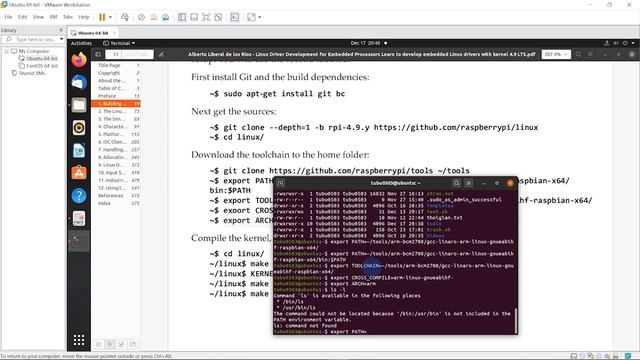The image size is (640, 360).
Task: Open the Ubuntu system status menu
Action: (620, 43)
